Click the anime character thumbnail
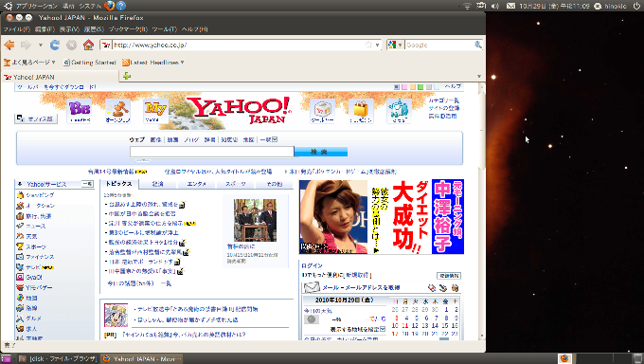644x364 pixels. tap(116, 315)
